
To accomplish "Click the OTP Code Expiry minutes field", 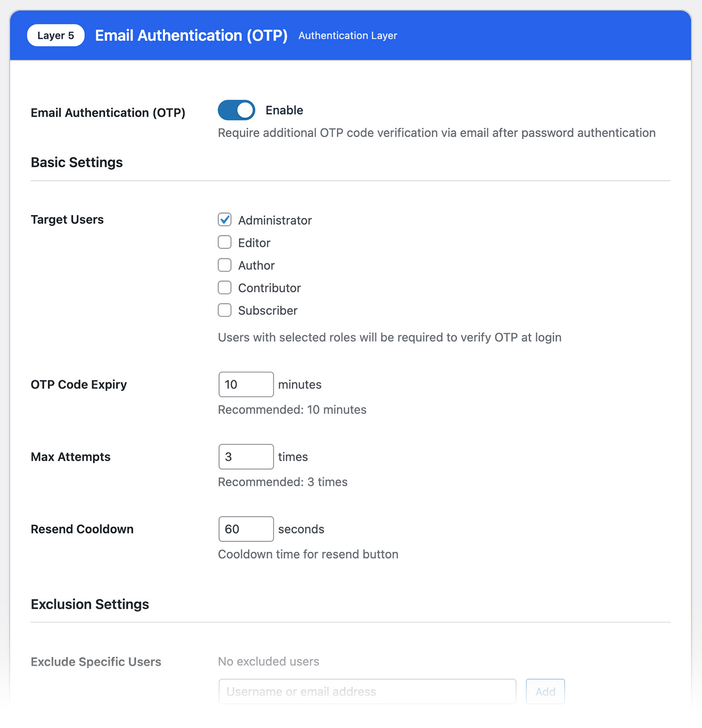I will tap(246, 384).
